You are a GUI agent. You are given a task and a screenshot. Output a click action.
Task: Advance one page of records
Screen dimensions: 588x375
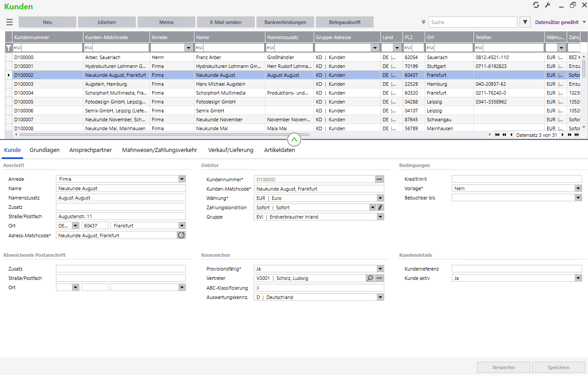[x=569, y=135]
